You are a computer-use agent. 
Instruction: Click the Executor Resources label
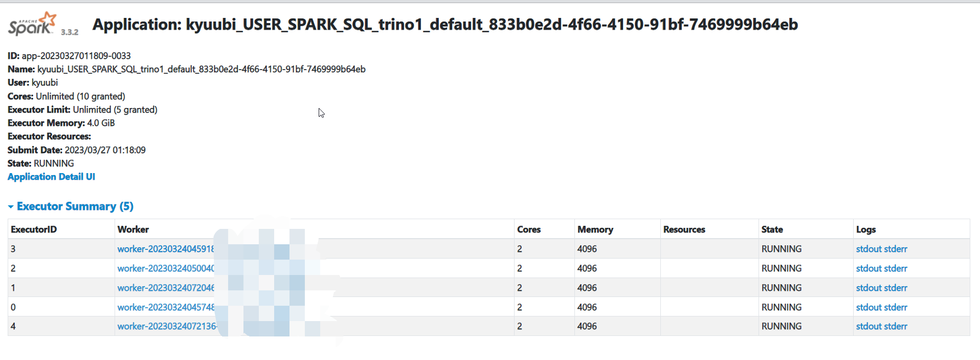click(49, 136)
